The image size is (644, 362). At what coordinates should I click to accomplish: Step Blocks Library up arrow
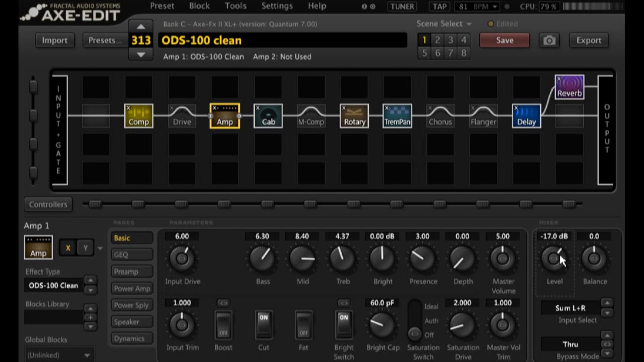[90, 308]
